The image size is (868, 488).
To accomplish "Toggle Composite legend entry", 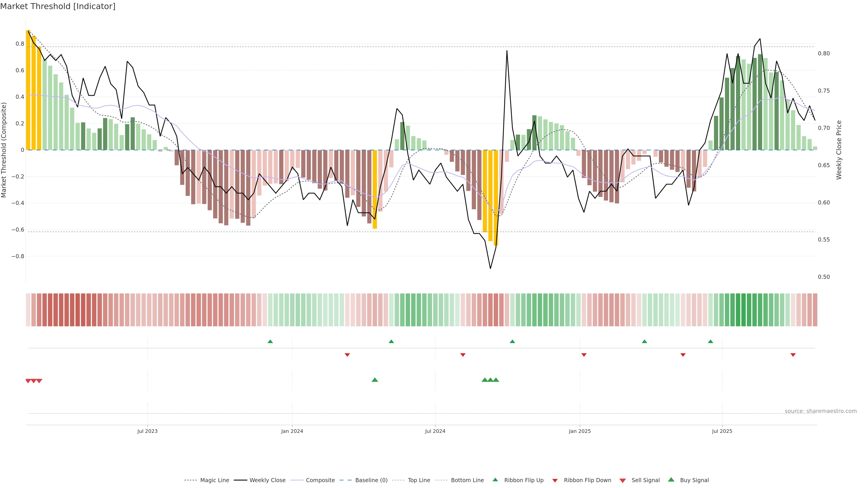I will [x=320, y=480].
